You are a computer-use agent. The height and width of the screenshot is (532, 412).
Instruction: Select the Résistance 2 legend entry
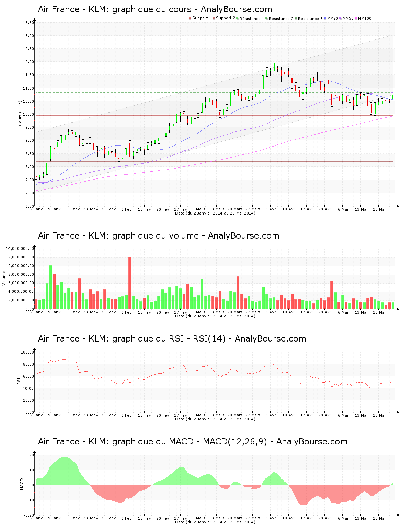279,18
